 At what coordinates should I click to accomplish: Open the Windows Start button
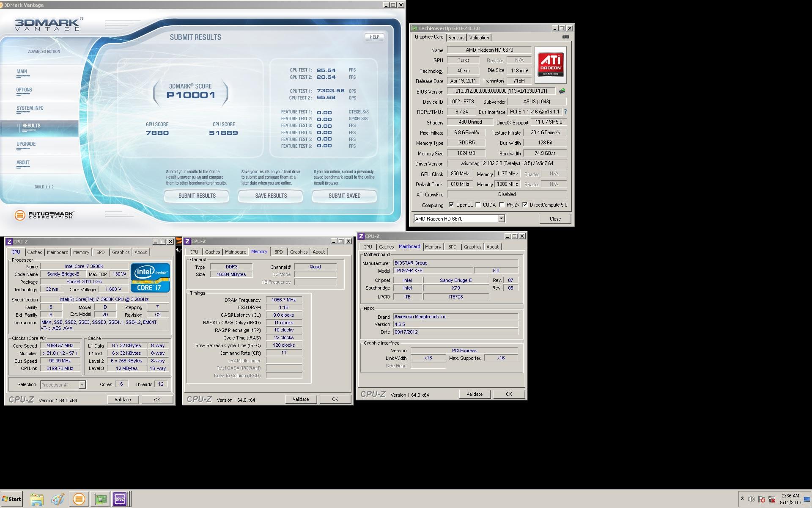point(12,499)
